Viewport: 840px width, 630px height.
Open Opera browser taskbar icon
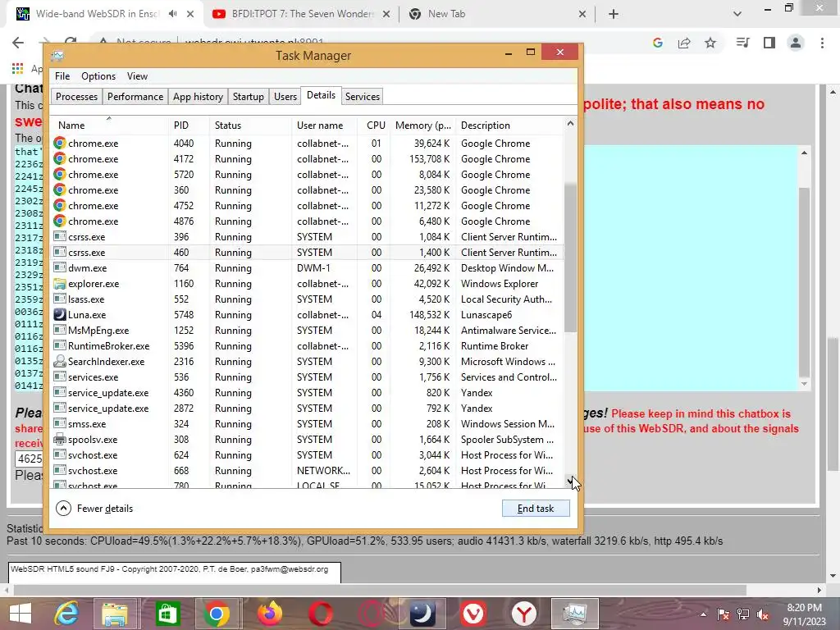[321, 614]
